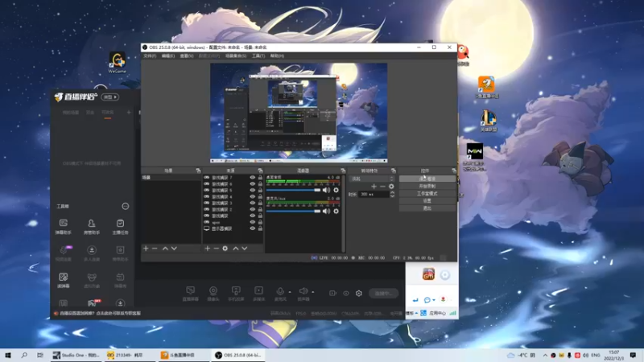This screenshot has width=644, height=362.
Task: Toggle visibility of 显示器捕获 source
Action: click(252, 228)
